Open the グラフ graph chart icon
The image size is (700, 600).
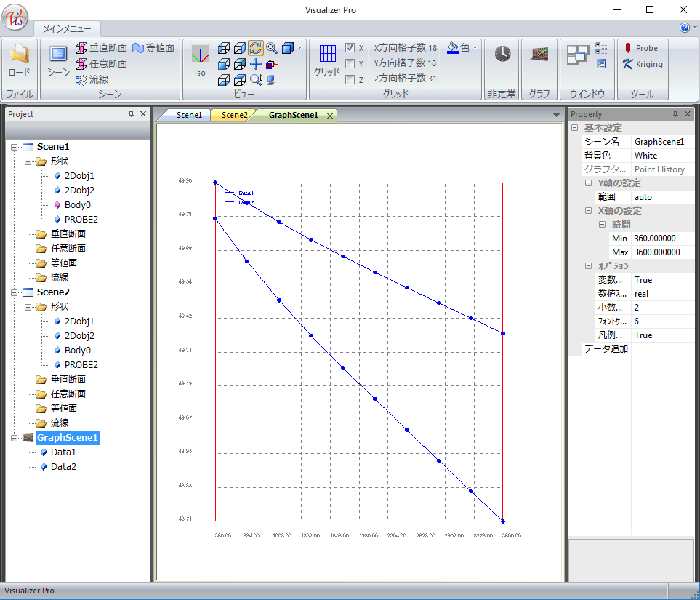539,54
